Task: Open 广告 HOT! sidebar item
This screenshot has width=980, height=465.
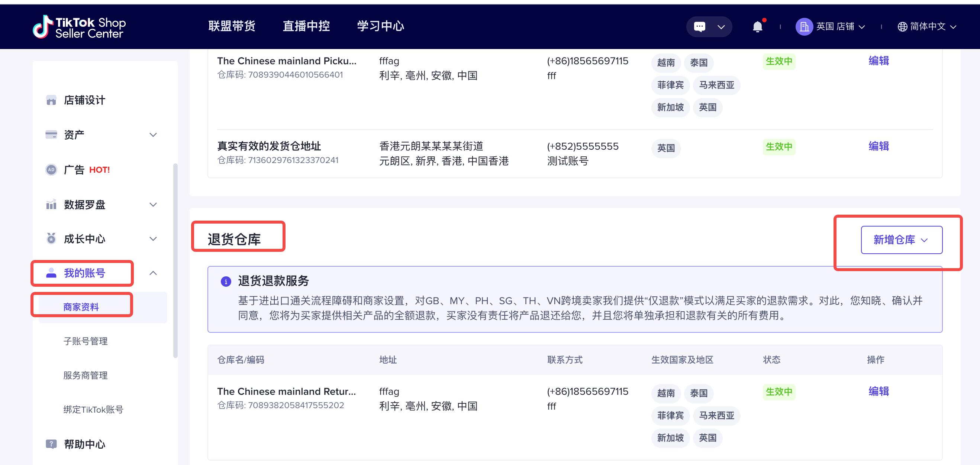Action: pyautogui.click(x=87, y=169)
